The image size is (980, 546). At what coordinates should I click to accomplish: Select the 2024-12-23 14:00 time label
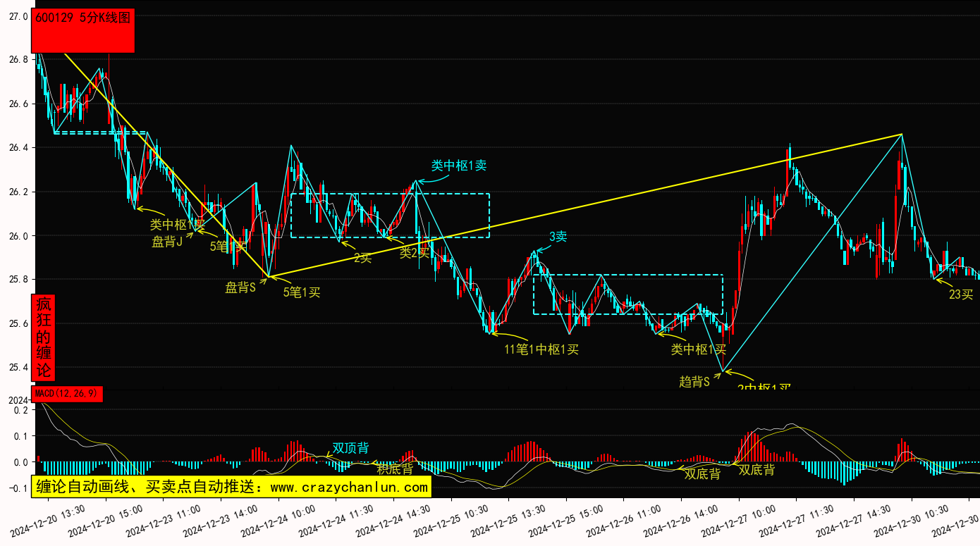click(221, 521)
